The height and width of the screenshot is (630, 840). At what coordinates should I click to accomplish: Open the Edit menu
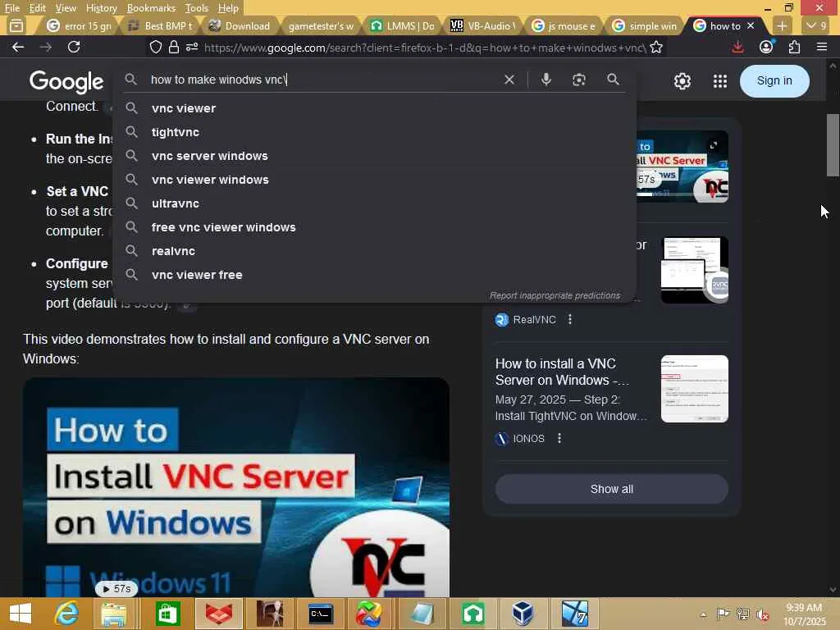tap(37, 8)
